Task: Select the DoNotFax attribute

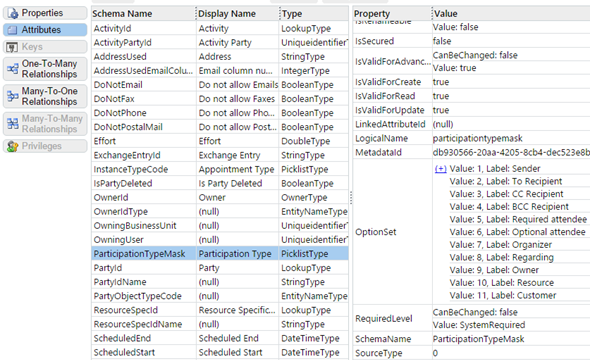Action: [x=114, y=99]
